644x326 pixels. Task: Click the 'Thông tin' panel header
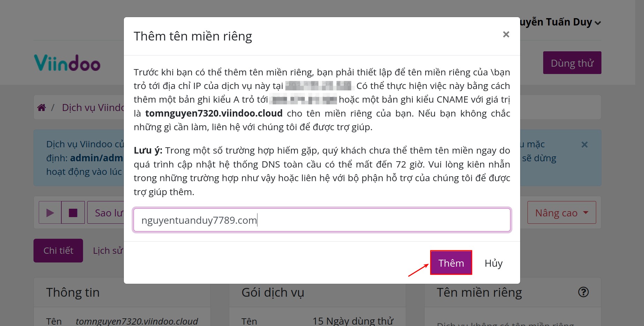tap(73, 292)
